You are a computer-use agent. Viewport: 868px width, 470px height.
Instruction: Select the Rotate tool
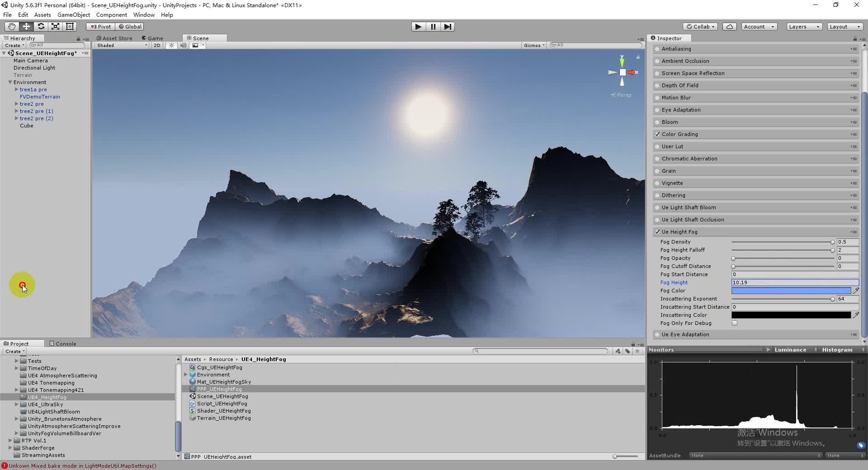41,26
